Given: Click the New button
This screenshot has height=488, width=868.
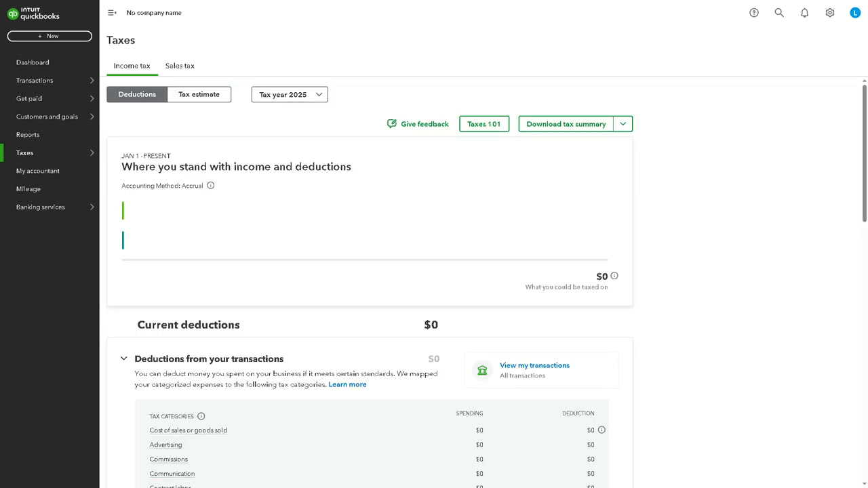Looking at the screenshot, I should click(50, 36).
